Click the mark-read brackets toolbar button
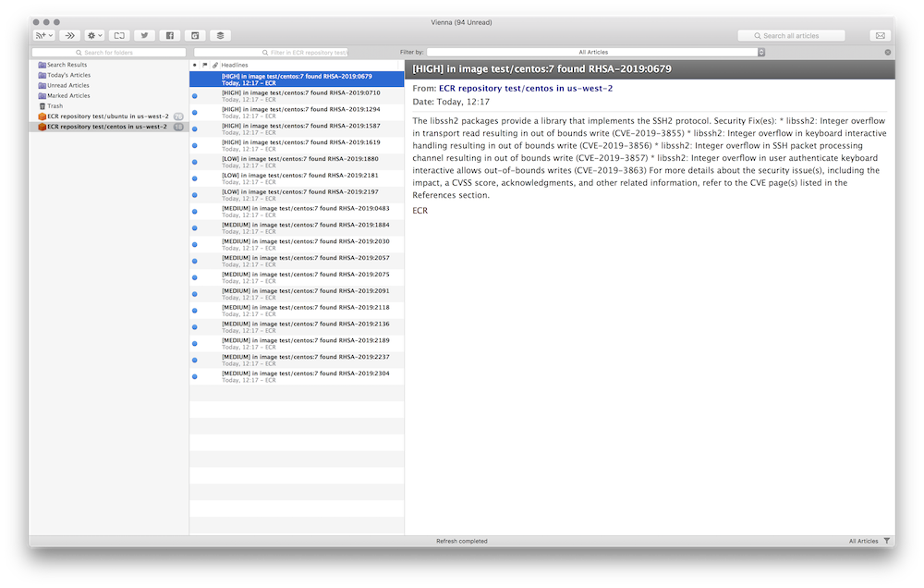Viewport: 924px width, 588px height. [x=119, y=35]
